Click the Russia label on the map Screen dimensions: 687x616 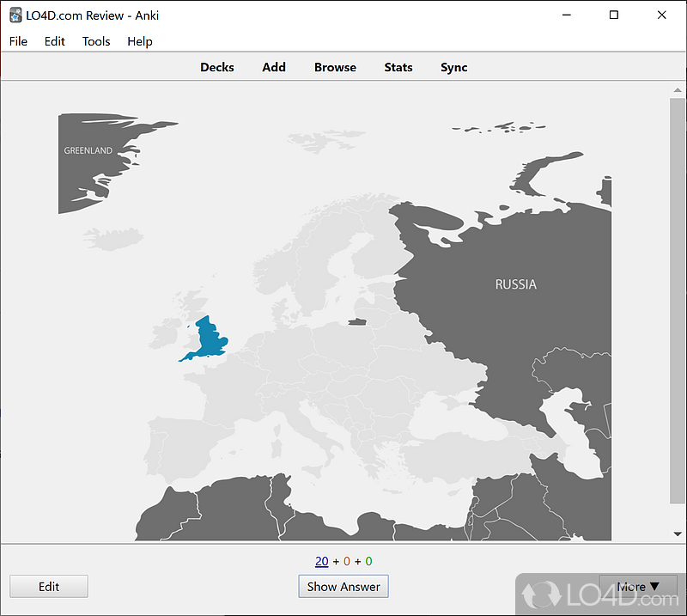[x=515, y=284]
